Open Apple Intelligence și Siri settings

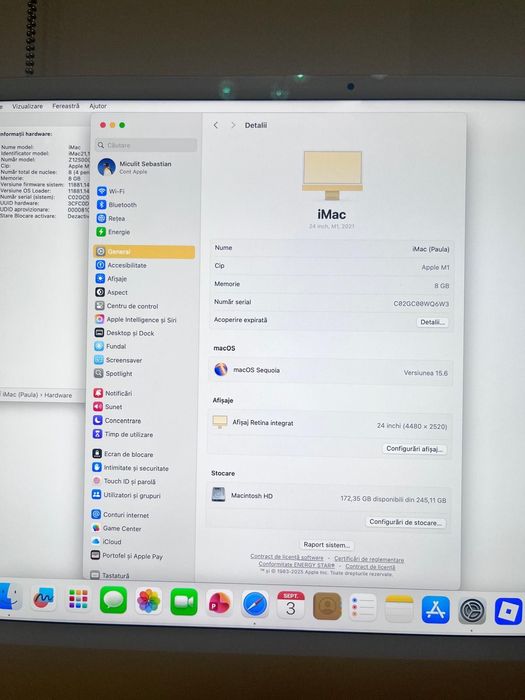(x=135, y=319)
